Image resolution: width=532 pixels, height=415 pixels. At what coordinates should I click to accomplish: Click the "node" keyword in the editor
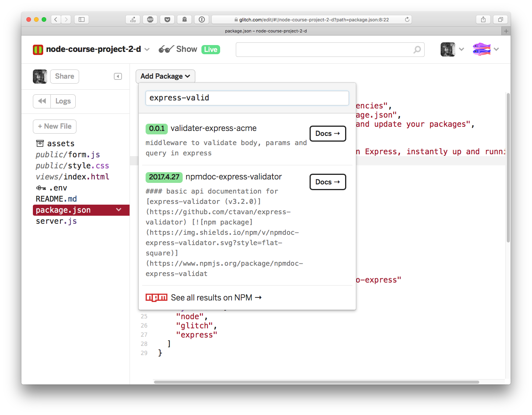(190, 316)
